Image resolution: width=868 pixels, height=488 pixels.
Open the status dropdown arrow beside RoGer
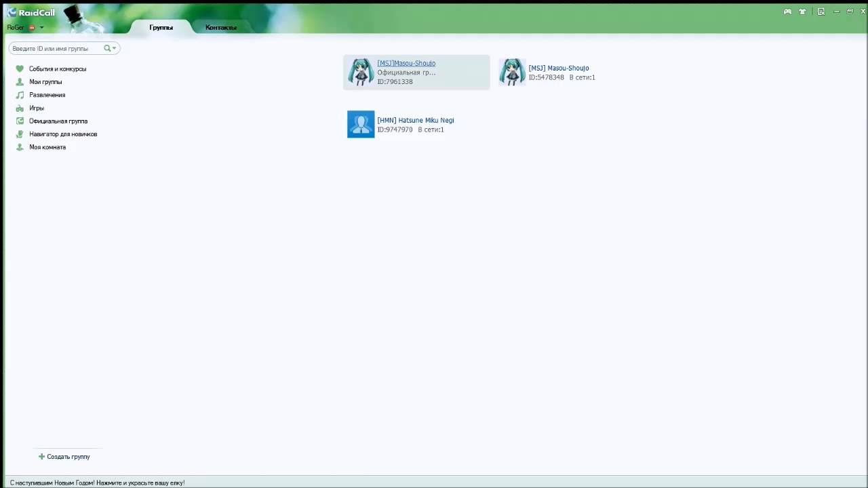[x=41, y=28]
